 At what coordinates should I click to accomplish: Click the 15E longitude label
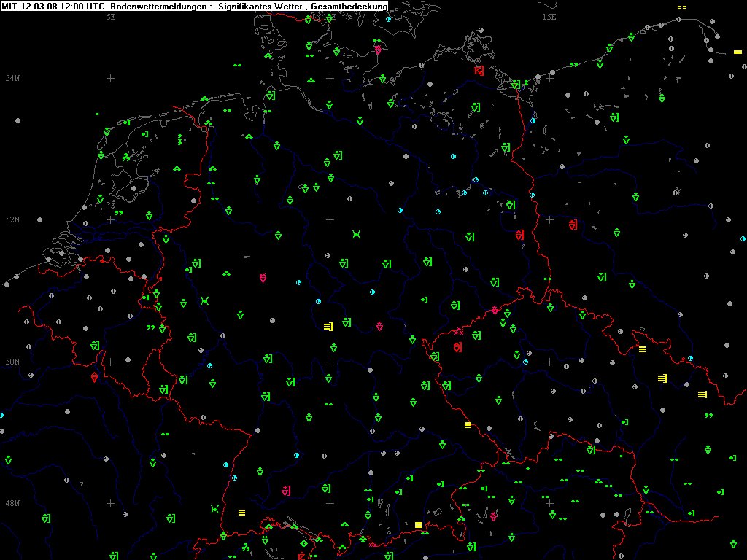(x=549, y=16)
